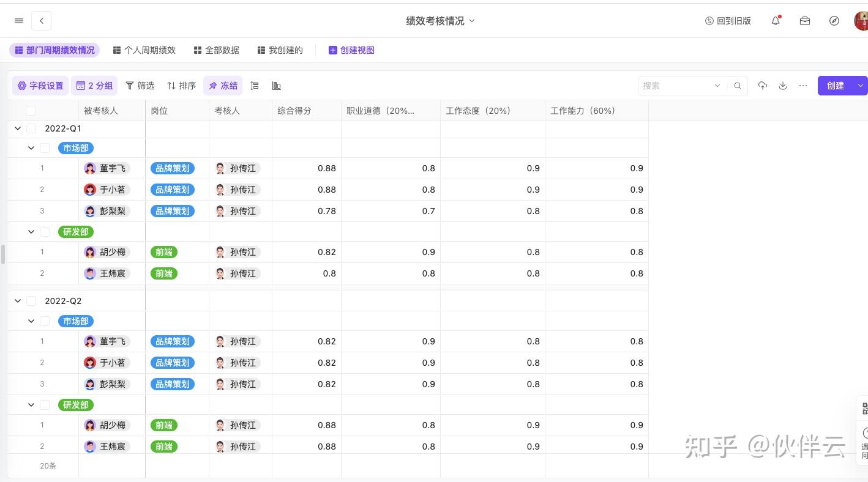Open the chart statistics icon in toolbar
This screenshot has width=868, height=482.
277,86
